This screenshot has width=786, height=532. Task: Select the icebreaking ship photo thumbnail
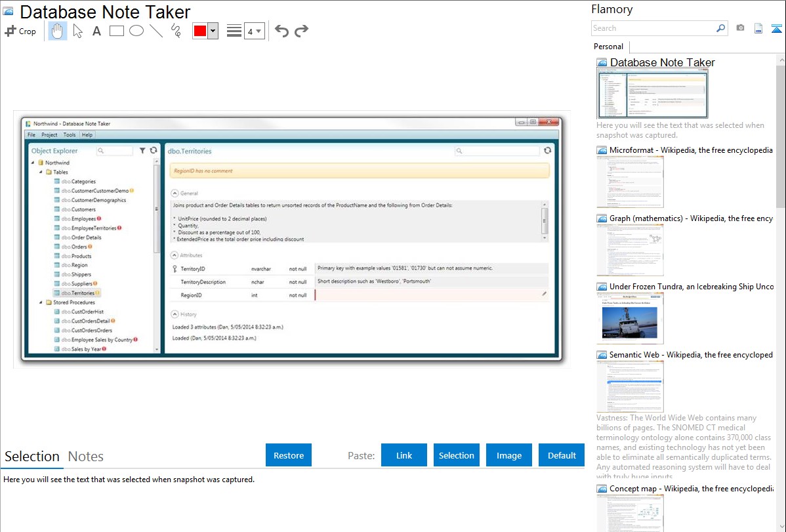[630, 318]
